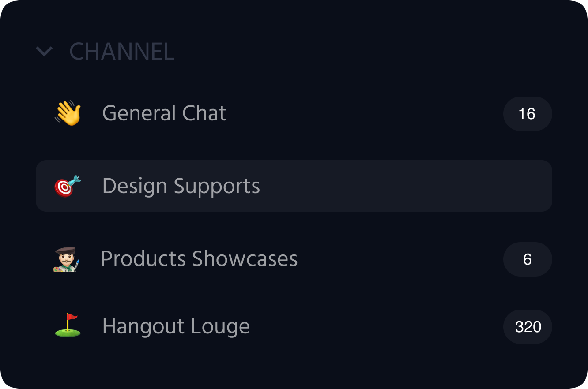This screenshot has height=389, width=588.
Task: Click the CHANNEL section header text
Action: [122, 52]
